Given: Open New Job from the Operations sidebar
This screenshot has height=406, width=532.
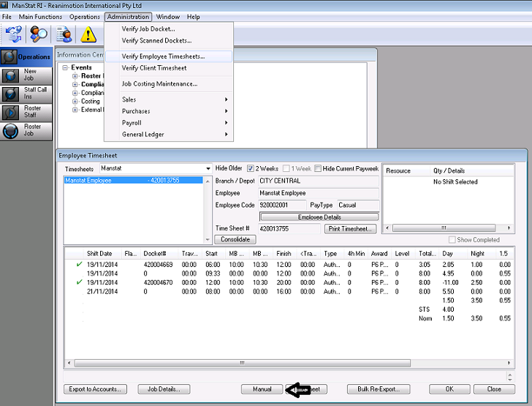Looking at the screenshot, I should click(27, 75).
